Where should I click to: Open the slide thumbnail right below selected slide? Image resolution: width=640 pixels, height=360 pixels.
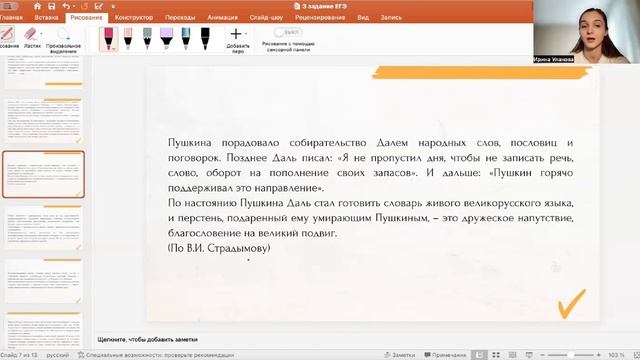(x=43, y=228)
